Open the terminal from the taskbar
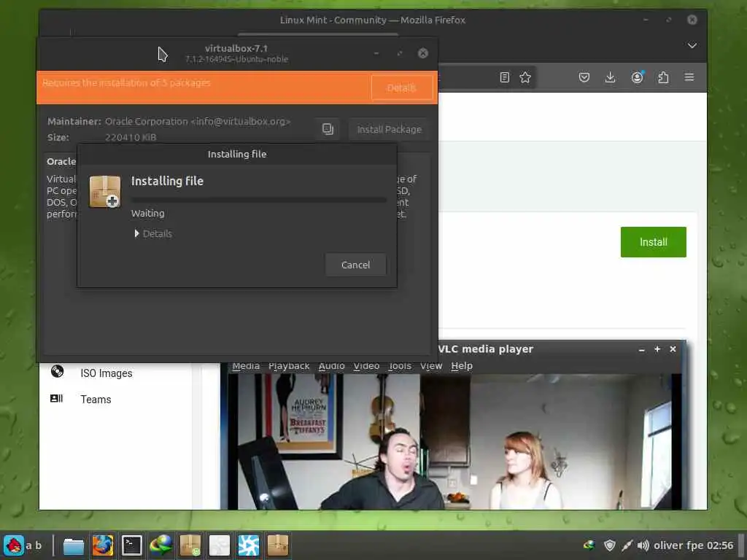This screenshot has width=747, height=560. tap(131, 545)
